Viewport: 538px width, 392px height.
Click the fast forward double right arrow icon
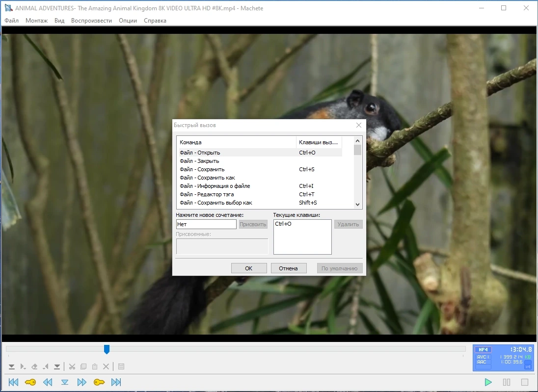pyautogui.click(x=81, y=382)
